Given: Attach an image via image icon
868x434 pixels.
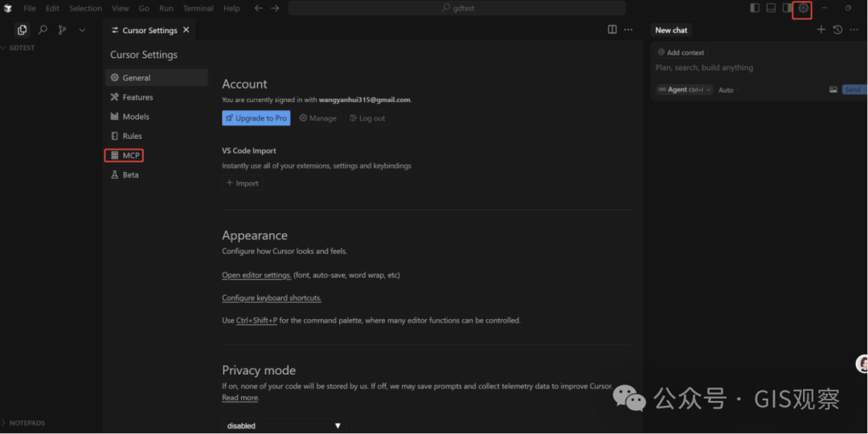Looking at the screenshot, I should 833,90.
